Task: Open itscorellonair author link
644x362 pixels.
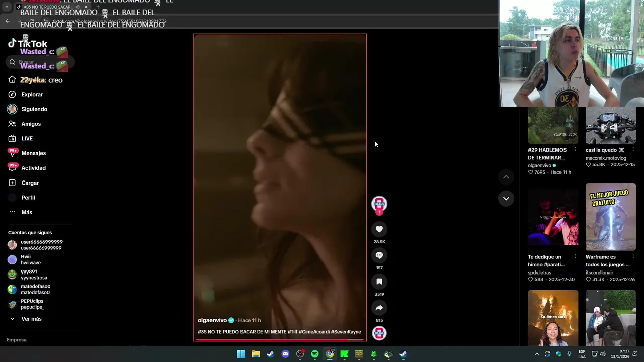Action: [599, 273]
